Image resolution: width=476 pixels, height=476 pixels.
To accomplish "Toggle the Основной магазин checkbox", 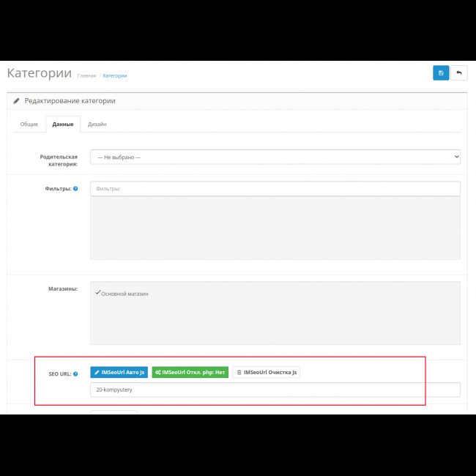I will click(x=98, y=293).
